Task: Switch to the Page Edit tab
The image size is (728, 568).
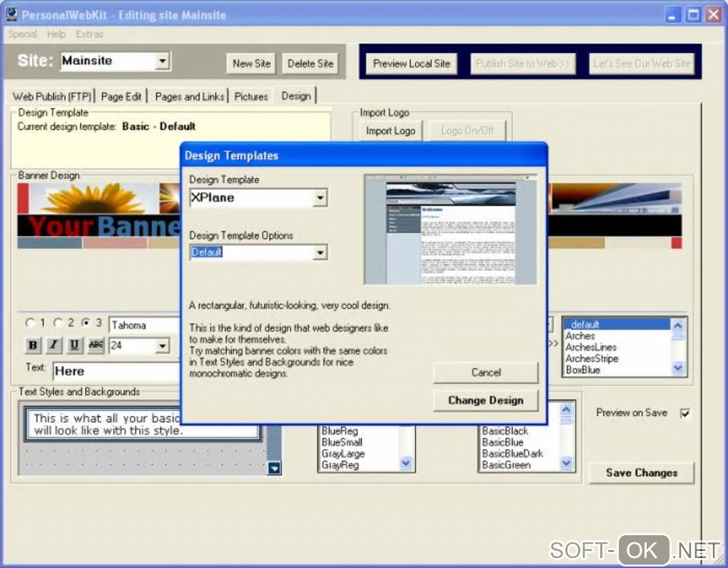Action: pyautogui.click(x=121, y=96)
